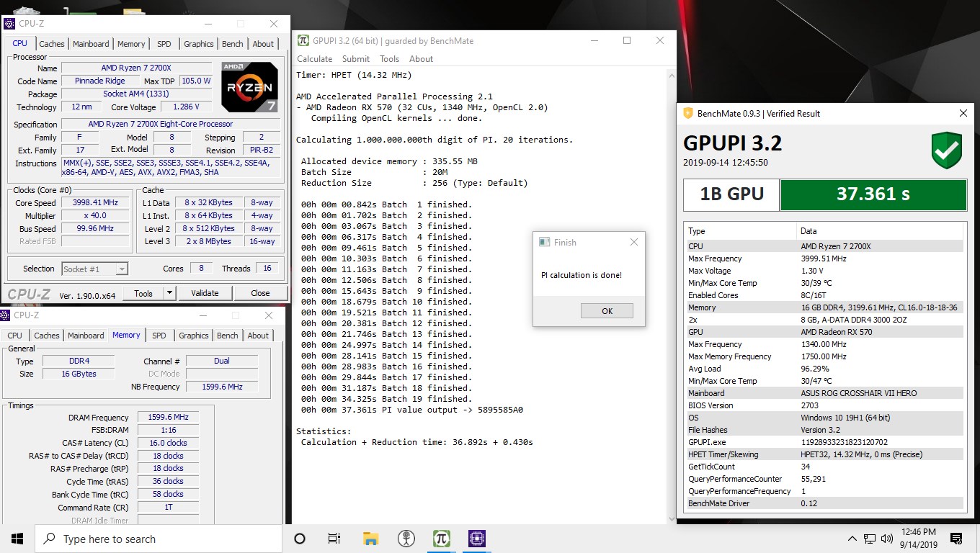
Task: Switch to Memory tab in upper CPU-Z
Action: 131,44
